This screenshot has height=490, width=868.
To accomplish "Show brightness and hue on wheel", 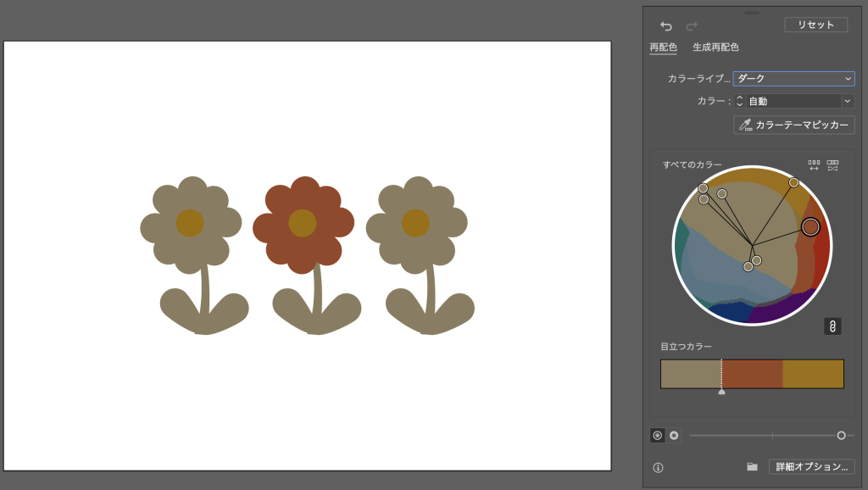I will pyautogui.click(x=674, y=435).
